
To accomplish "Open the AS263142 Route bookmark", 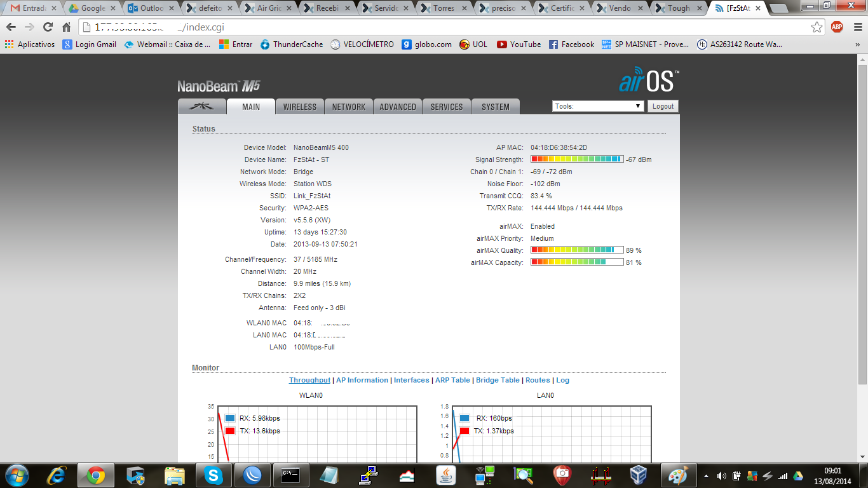I will click(740, 44).
